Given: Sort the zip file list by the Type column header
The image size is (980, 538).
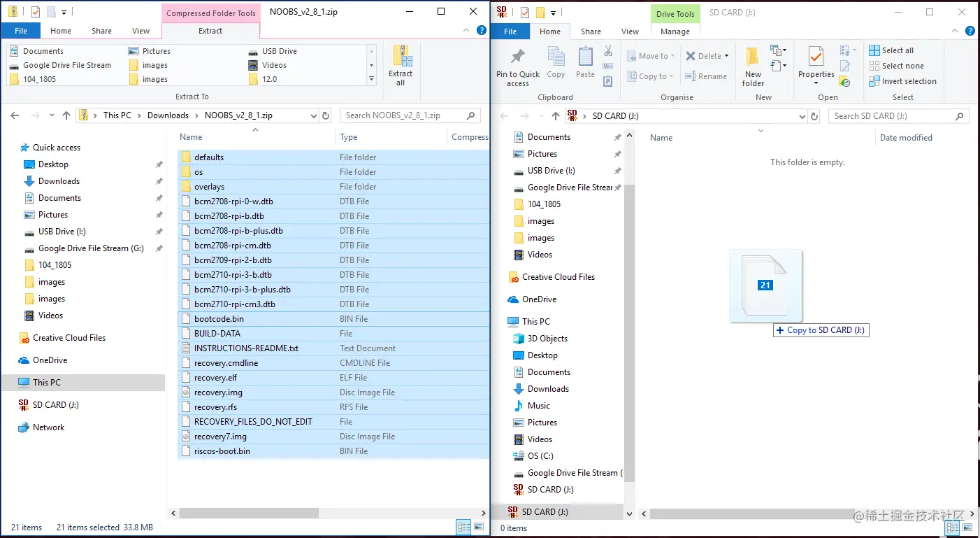Looking at the screenshot, I should pos(349,137).
